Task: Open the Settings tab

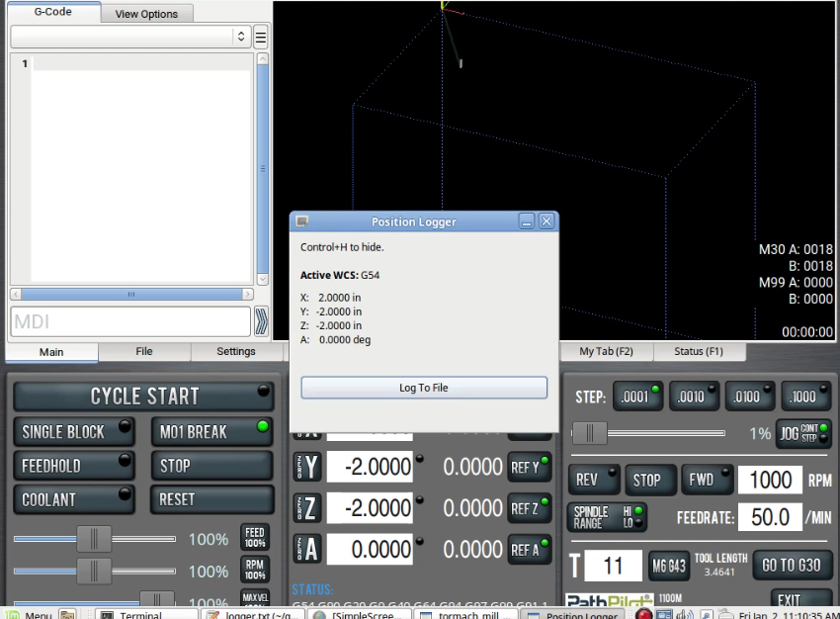Action: [x=236, y=351]
